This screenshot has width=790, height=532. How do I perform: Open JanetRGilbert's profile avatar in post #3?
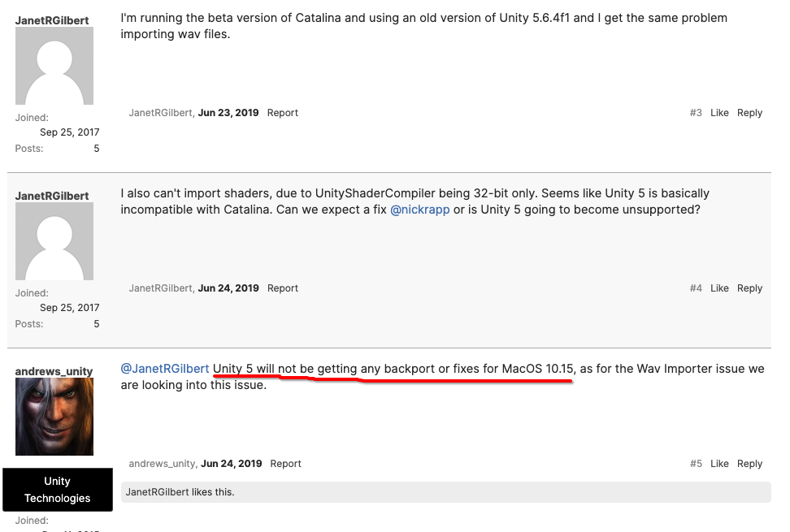(54, 65)
